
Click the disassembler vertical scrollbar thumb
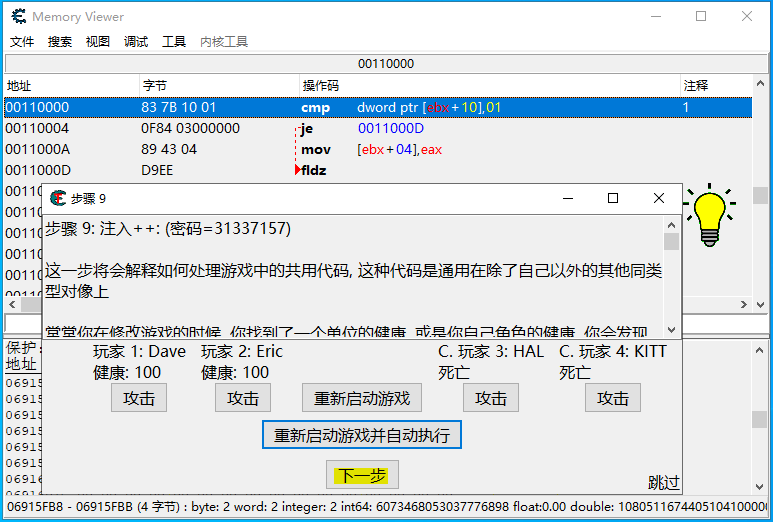[x=760, y=195]
